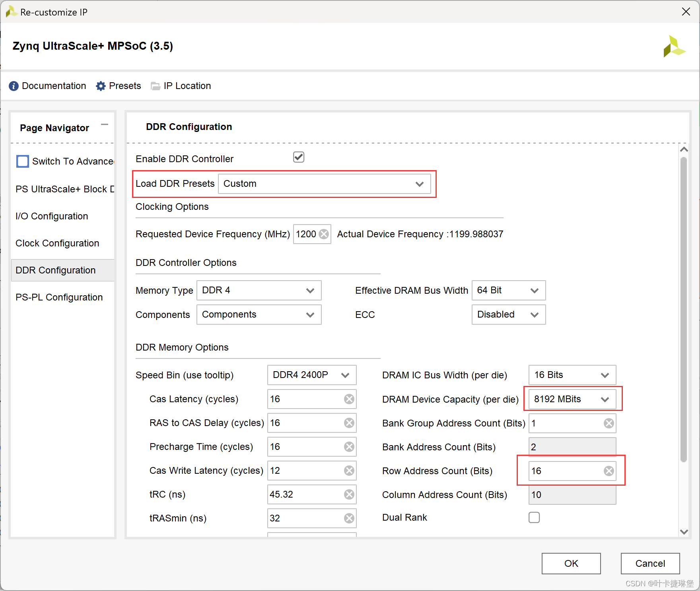The image size is (700, 591).
Task: Clear the Requested Device Frequency field
Action: [x=324, y=234]
